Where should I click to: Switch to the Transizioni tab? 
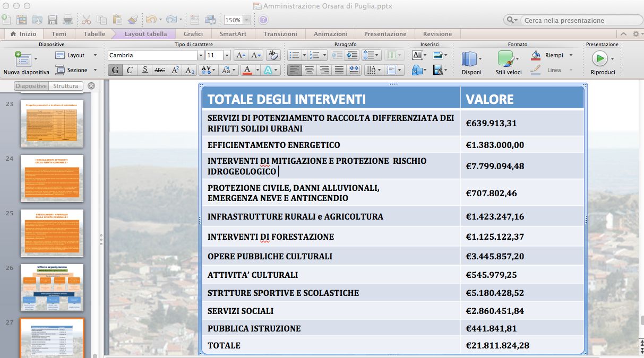pos(280,34)
